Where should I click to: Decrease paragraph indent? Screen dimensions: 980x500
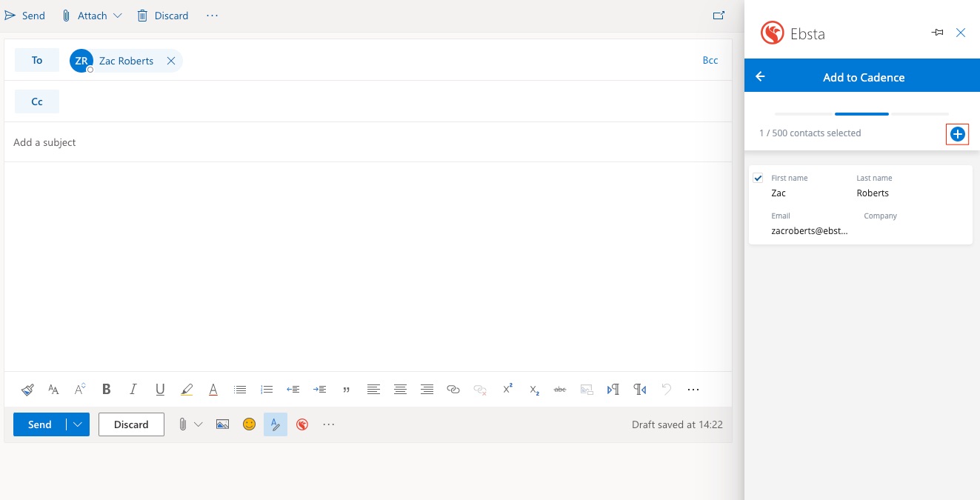click(x=293, y=389)
